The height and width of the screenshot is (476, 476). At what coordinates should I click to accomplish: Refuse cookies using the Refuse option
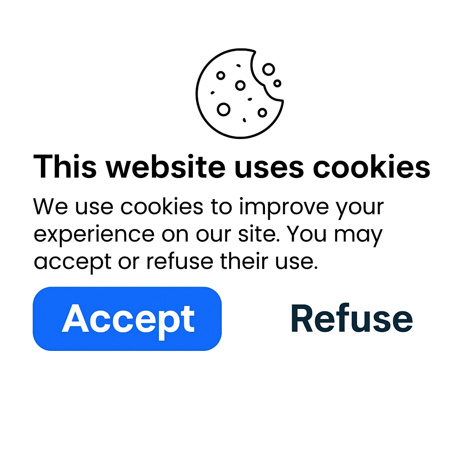(x=351, y=318)
